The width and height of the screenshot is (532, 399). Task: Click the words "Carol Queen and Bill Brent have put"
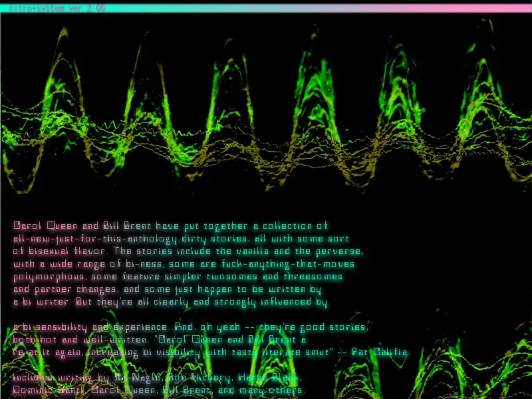click(100, 226)
